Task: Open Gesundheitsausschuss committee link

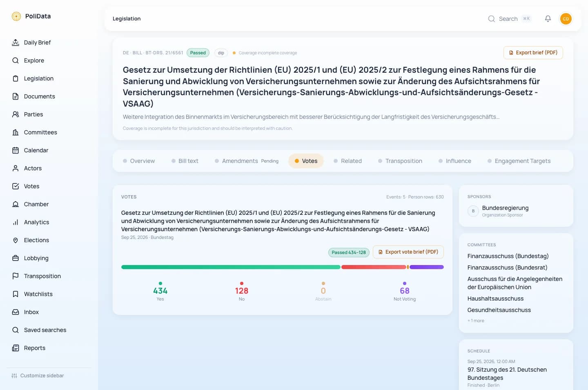Action: (499, 310)
